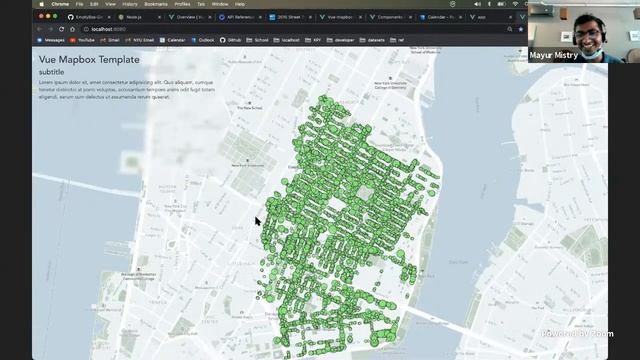The image size is (640, 360).
Task: Go to the Chrome home page icon
Action: [72, 29]
